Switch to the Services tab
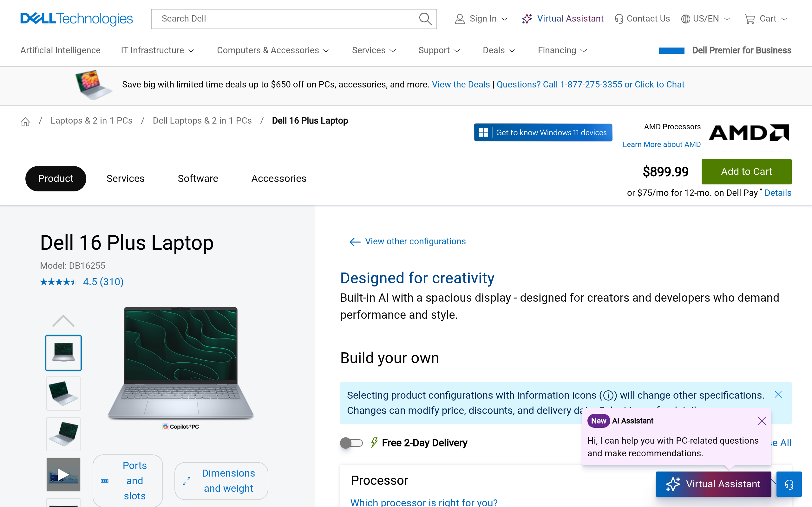The height and width of the screenshot is (507, 812). tap(126, 178)
